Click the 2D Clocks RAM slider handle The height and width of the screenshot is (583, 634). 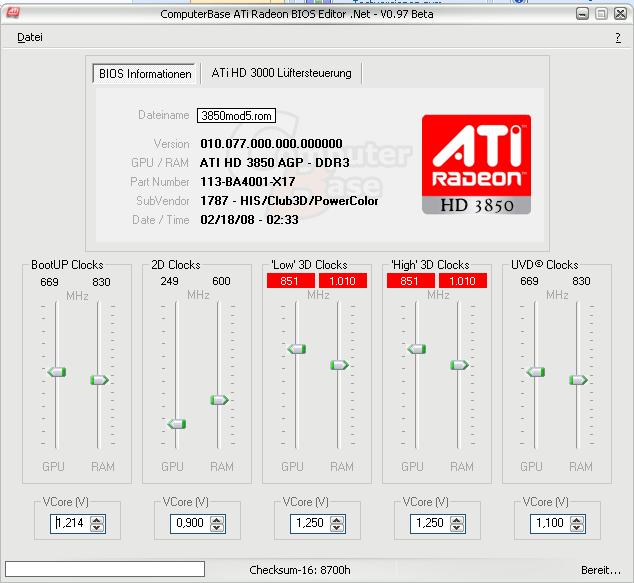coord(220,400)
